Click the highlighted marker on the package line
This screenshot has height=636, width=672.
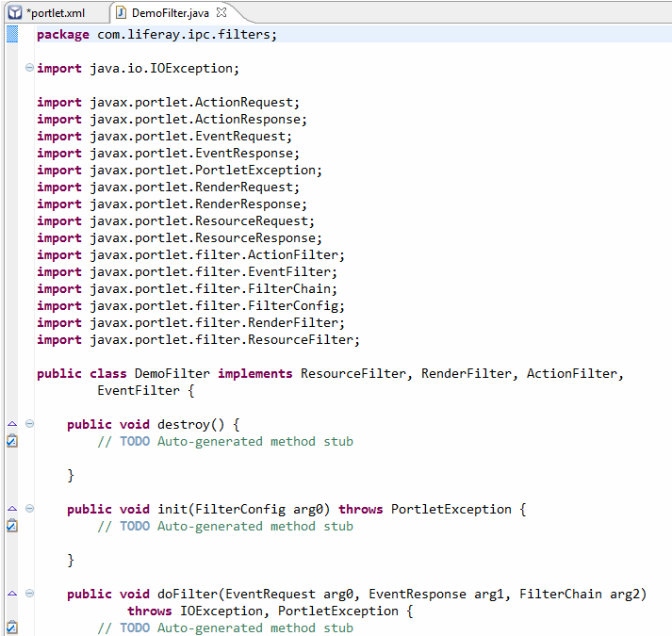pyautogui.click(x=11, y=34)
